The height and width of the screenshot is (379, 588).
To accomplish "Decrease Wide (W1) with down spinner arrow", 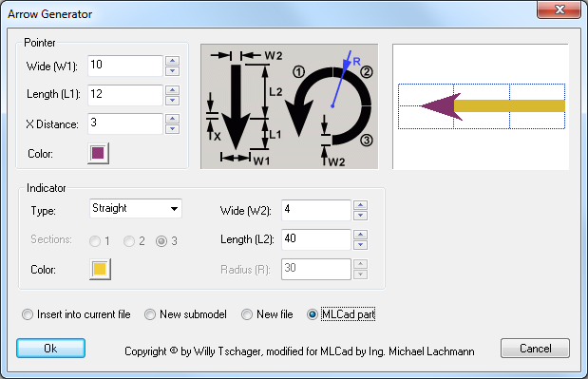I will tap(172, 71).
